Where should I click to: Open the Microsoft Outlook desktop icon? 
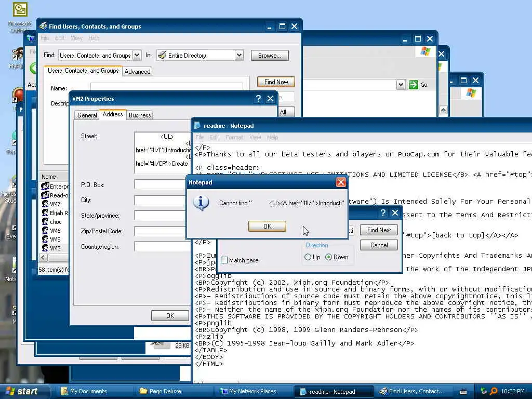coord(20,17)
